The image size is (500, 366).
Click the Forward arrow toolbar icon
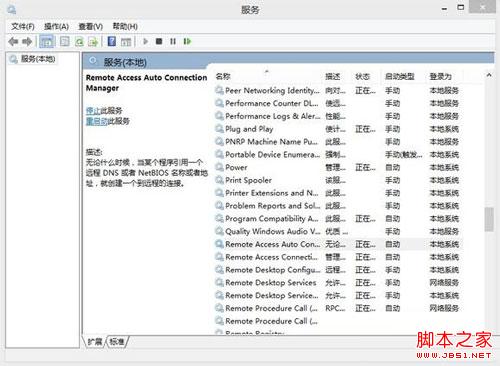(27, 41)
